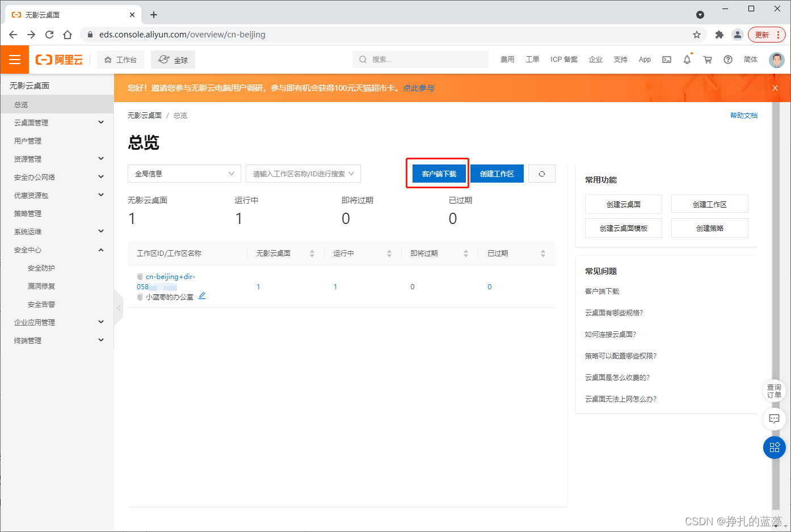Copy the workspace ID using the copy icon
This screenshot has height=532, width=791.
click(140, 276)
